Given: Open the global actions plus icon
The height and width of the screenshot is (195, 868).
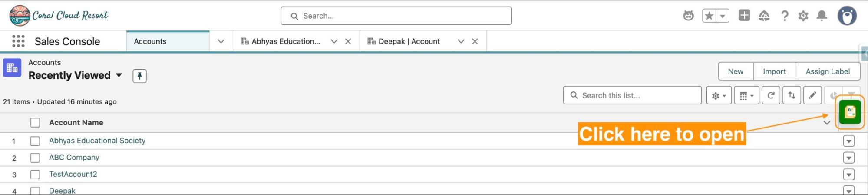Looking at the screenshot, I should pos(744,16).
